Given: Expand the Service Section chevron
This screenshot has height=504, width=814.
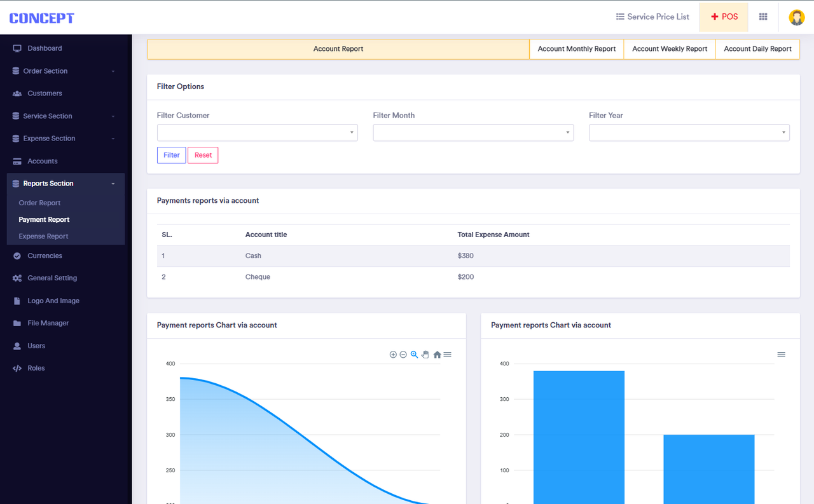Looking at the screenshot, I should pyautogui.click(x=113, y=116).
